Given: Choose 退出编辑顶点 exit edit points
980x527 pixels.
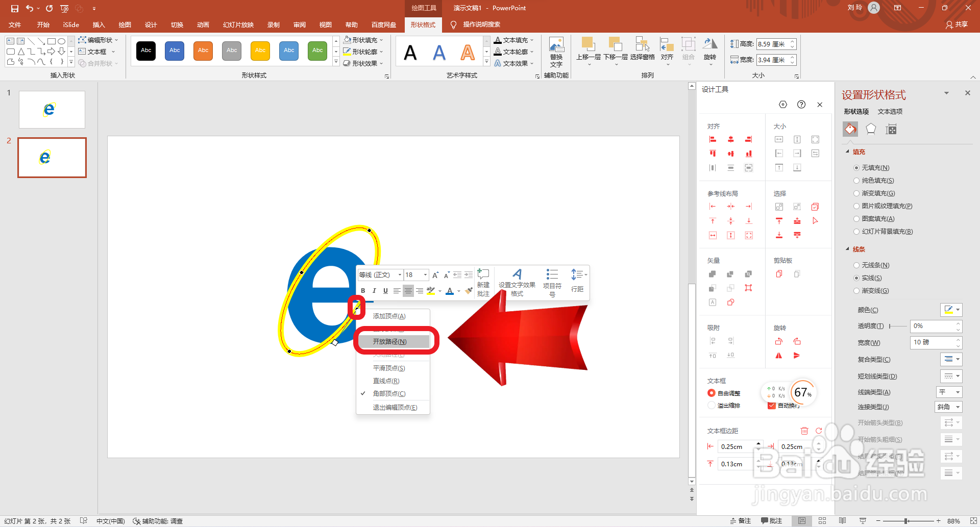Looking at the screenshot, I should click(393, 408).
